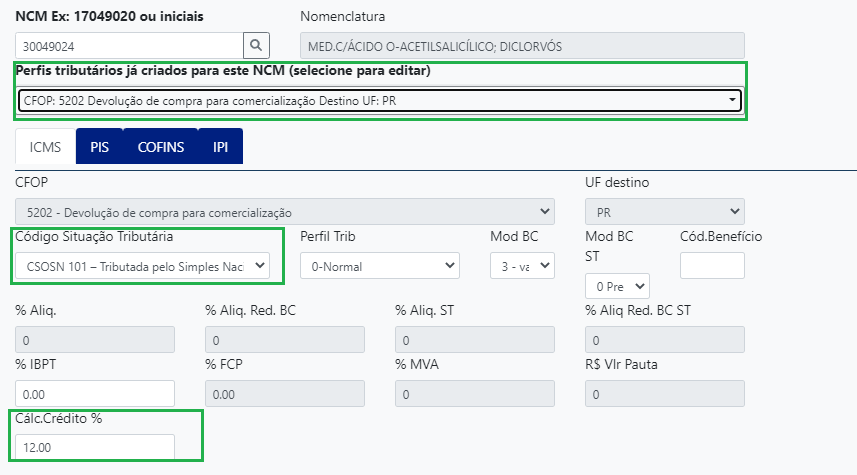Switch to the PIS tab
The image size is (857, 475).
click(99, 147)
